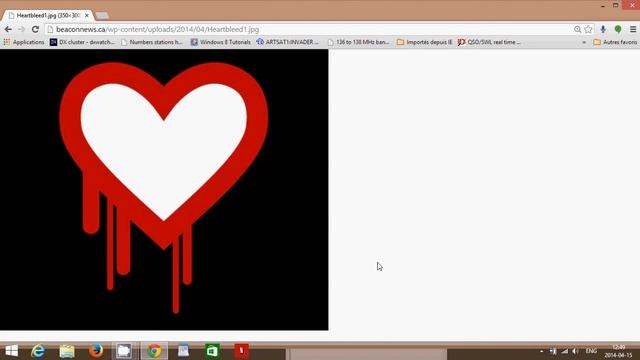Open the zoom magnifier icon in the address bar
Screen dimensions: 640x360
click(x=577, y=29)
